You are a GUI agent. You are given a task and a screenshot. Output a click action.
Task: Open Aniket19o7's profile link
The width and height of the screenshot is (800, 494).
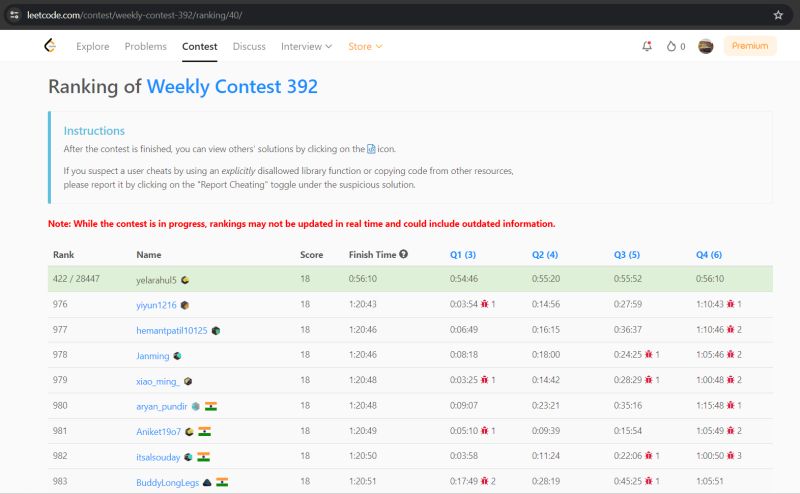[x=158, y=432]
